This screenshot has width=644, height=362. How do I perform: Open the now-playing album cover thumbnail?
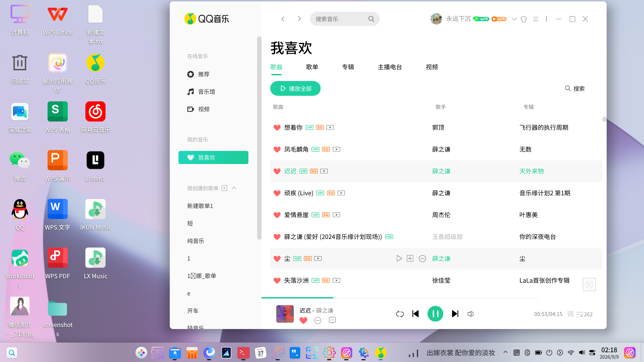[x=285, y=314]
